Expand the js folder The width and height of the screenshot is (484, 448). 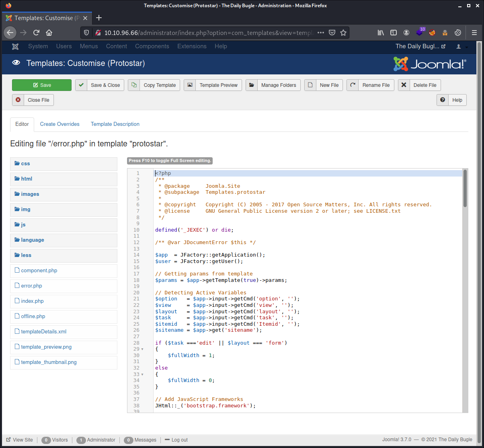click(64, 224)
